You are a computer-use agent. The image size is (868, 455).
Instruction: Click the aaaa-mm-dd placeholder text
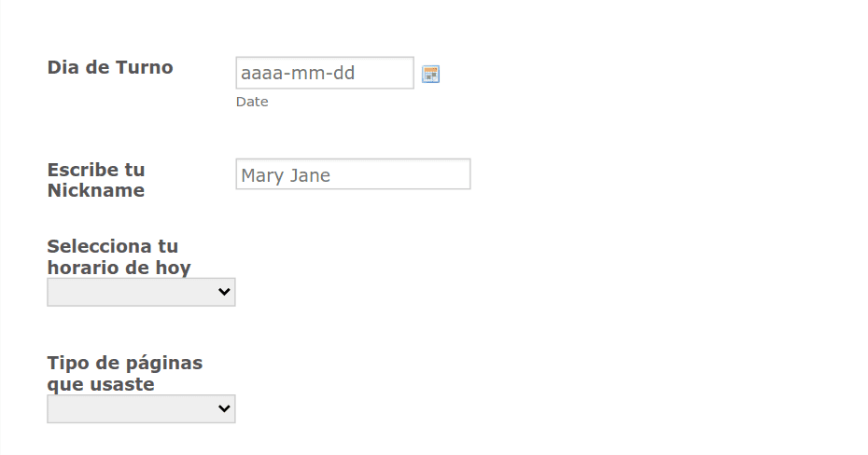(x=298, y=73)
